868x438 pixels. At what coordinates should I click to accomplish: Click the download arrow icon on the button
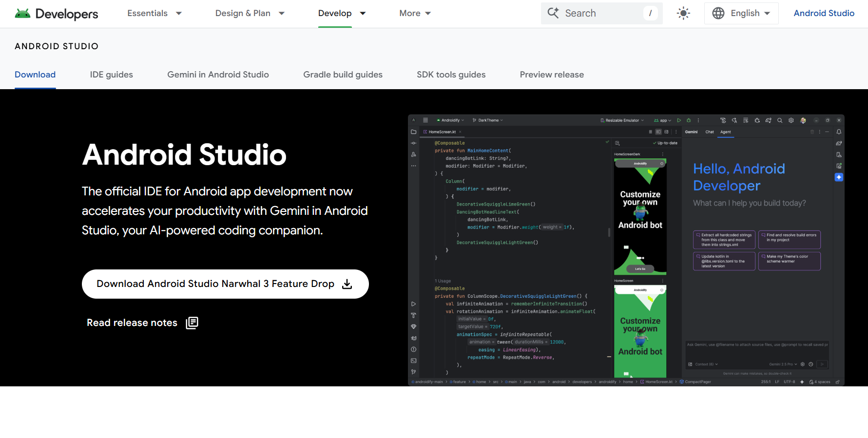tap(347, 284)
